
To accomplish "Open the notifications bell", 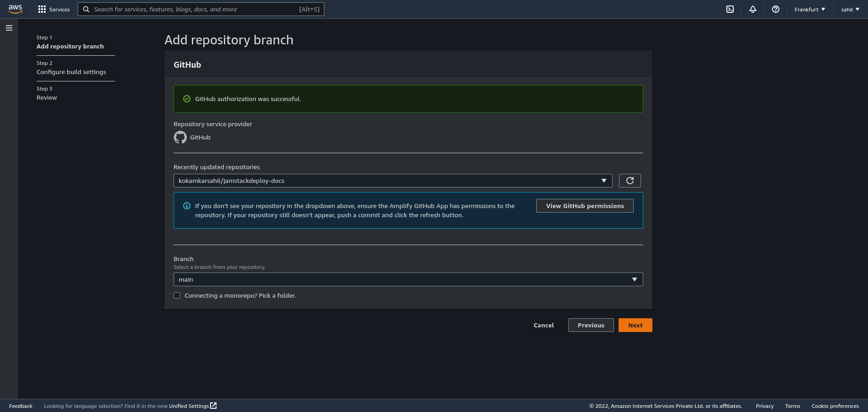I will [753, 9].
